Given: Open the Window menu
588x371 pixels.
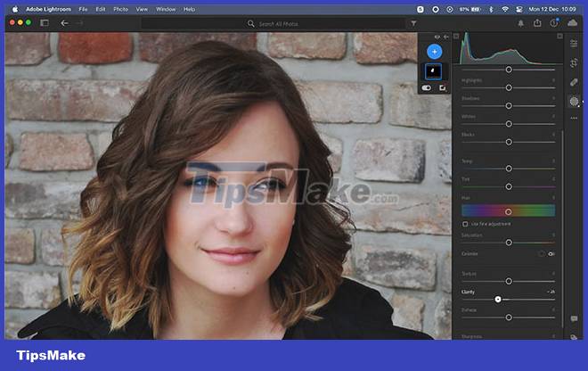Looking at the screenshot, I should click(x=166, y=9).
